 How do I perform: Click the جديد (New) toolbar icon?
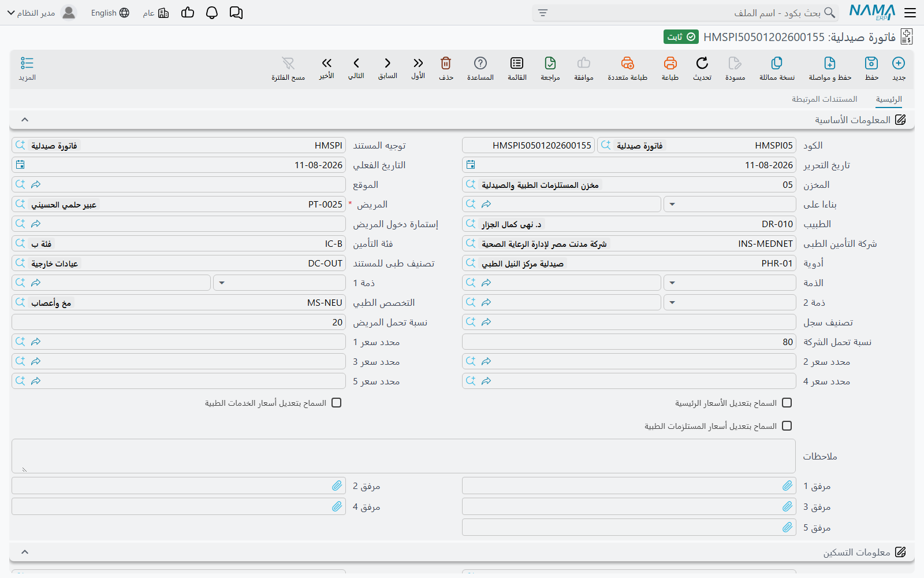[899, 63]
